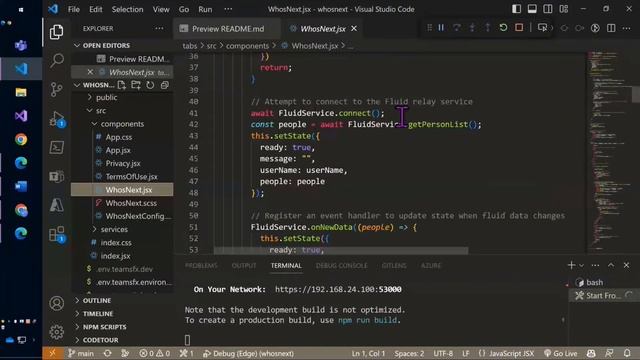Collapse the OPEN EDITORS section

click(106, 45)
